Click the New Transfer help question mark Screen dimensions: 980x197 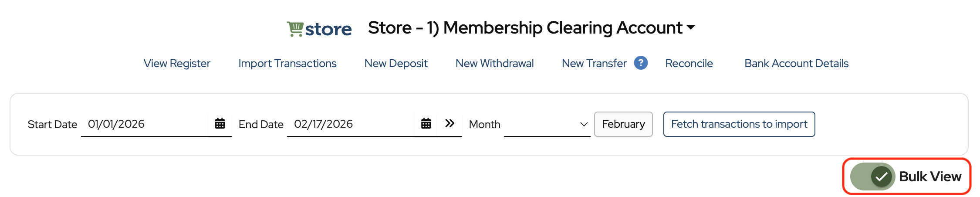coord(641,63)
